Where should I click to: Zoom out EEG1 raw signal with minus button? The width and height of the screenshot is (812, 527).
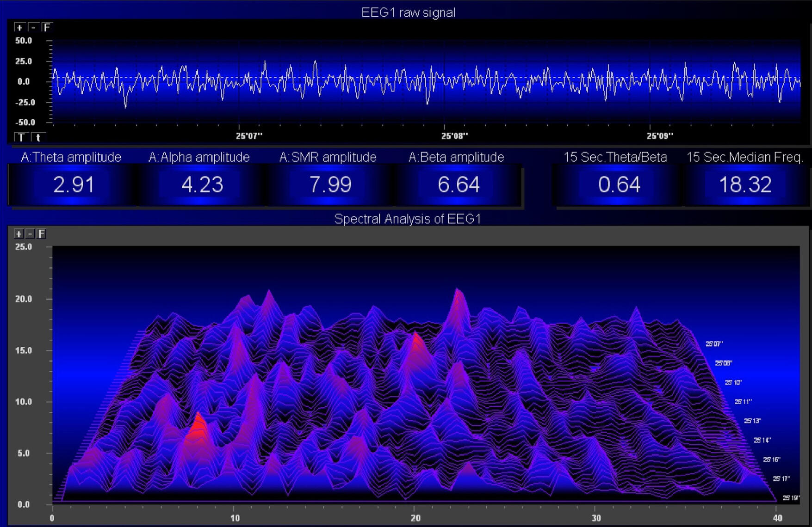[x=32, y=28]
